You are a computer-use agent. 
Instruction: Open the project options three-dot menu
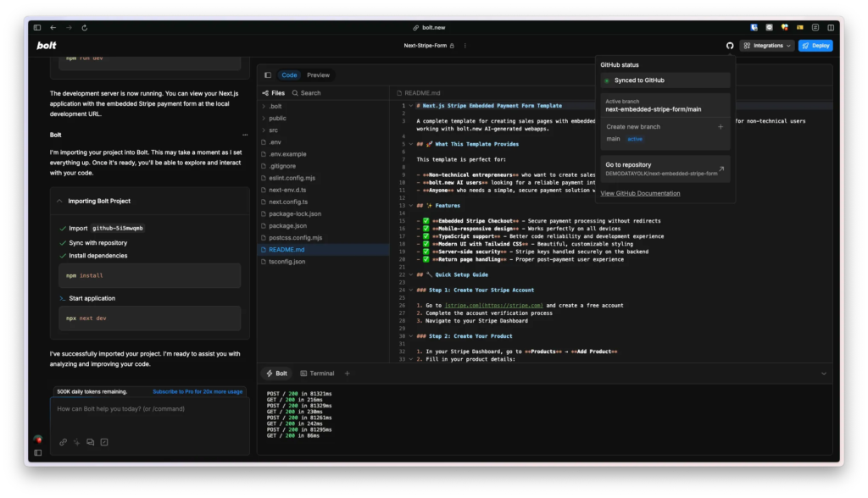coord(465,46)
